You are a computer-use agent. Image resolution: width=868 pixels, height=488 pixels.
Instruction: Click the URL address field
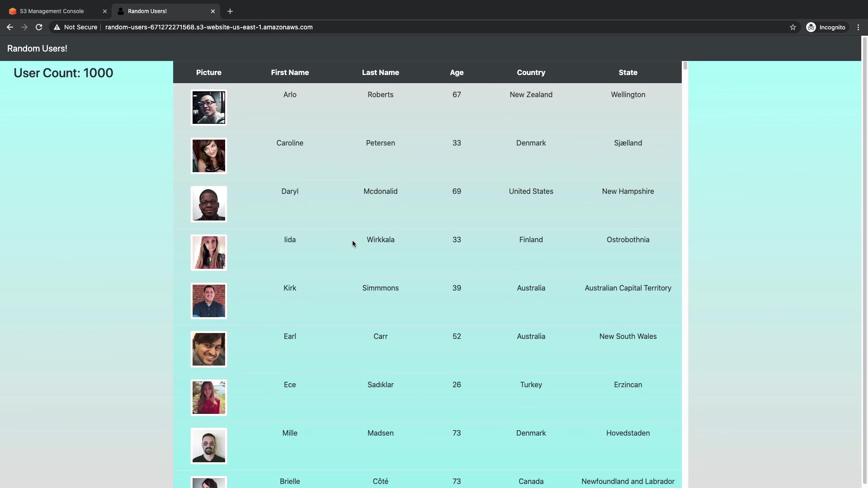[209, 27]
